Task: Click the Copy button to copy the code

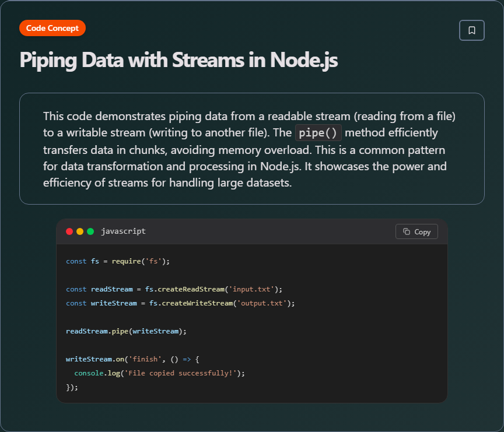Action: pyautogui.click(x=416, y=231)
